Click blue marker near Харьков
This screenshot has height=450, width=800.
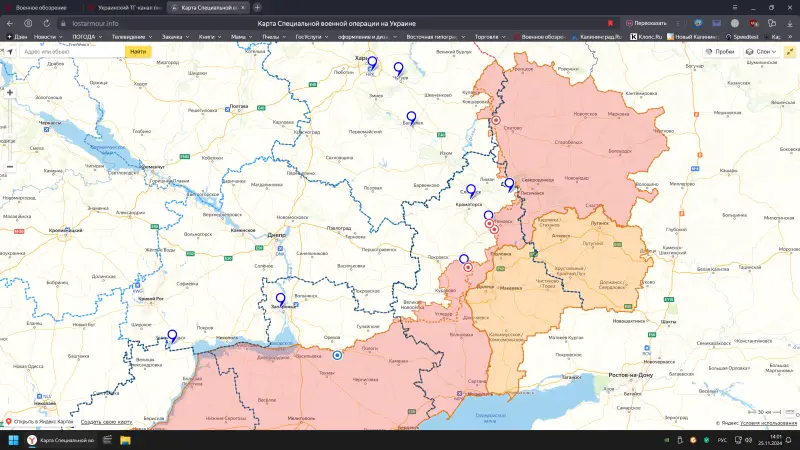pyautogui.click(x=371, y=63)
